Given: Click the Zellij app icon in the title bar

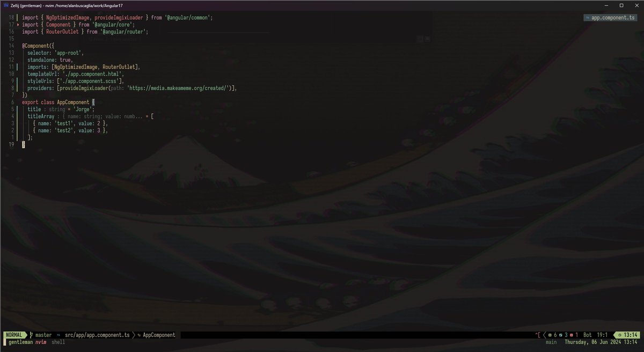Looking at the screenshot, I should (x=5, y=5).
